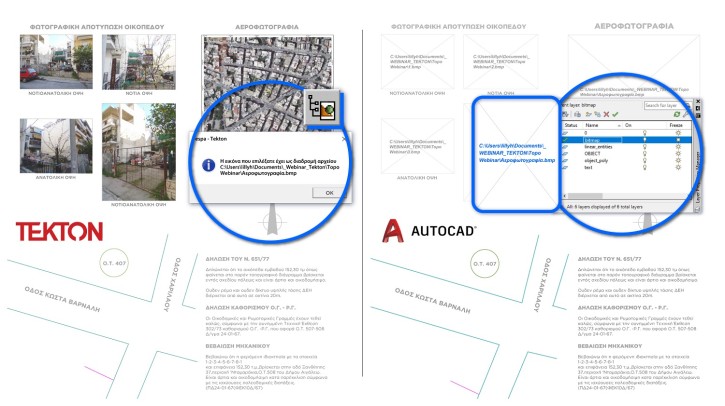This screenshot has height=406, width=725.
Task: Click the red TEKTON logo
Action: [59, 231]
